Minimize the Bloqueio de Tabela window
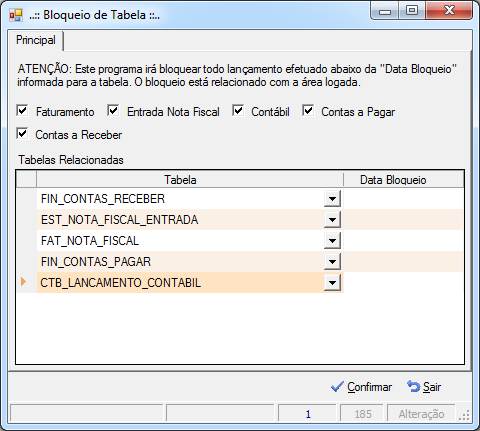Image resolution: width=480 pixels, height=431 pixels. (384, 12)
